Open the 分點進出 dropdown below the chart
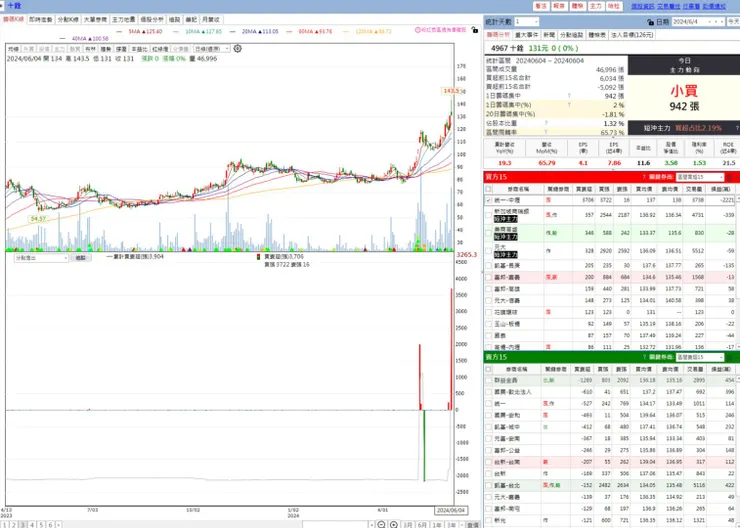 click(42, 258)
